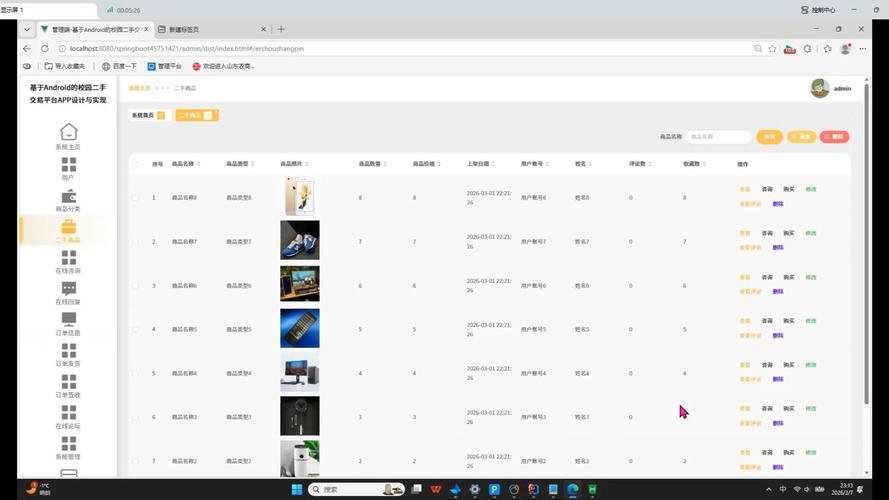This screenshot has height=500, width=889.
Task: Open the browser three-dots settings menu
Action: 862,49
